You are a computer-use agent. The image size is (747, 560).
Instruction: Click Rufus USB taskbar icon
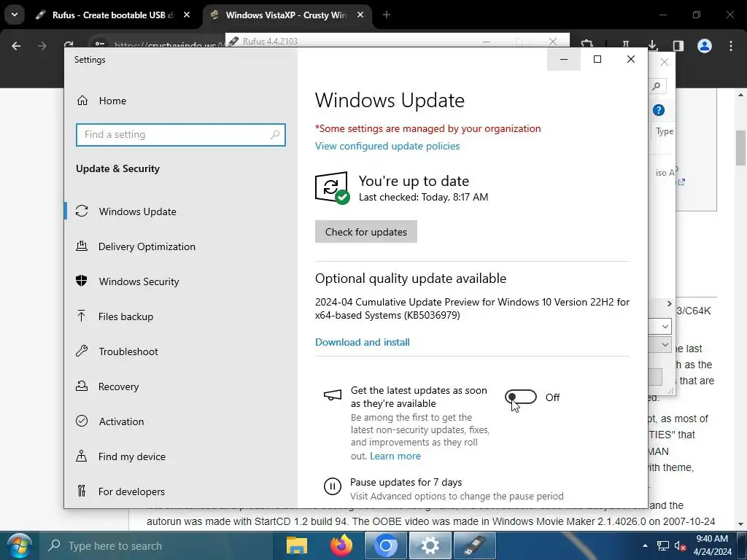pos(474,545)
